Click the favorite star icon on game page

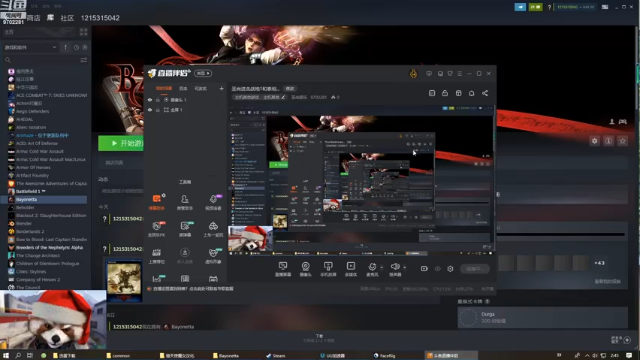[x=622, y=141]
